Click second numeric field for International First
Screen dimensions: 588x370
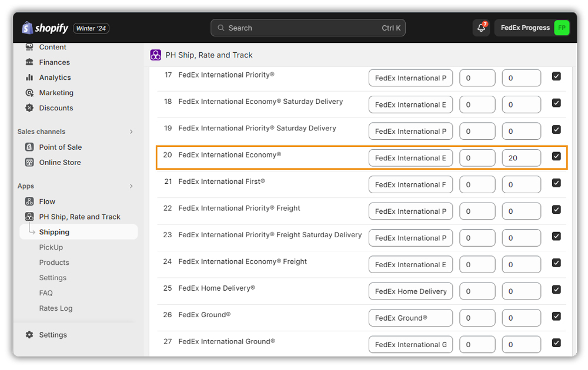[521, 184]
